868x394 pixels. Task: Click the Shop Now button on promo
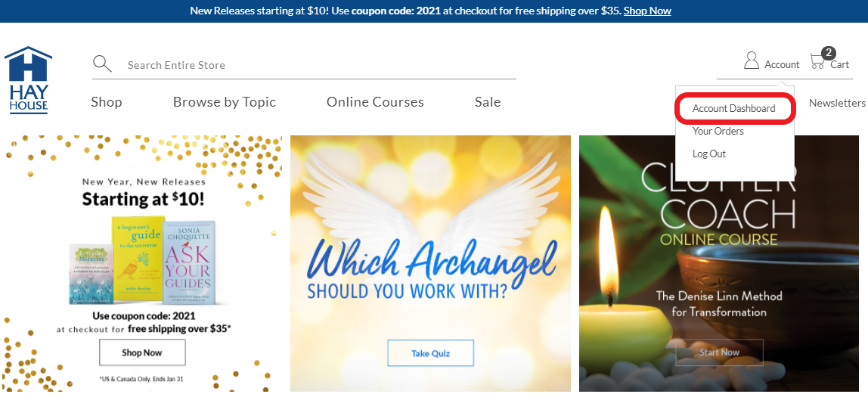[x=142, y=352]
